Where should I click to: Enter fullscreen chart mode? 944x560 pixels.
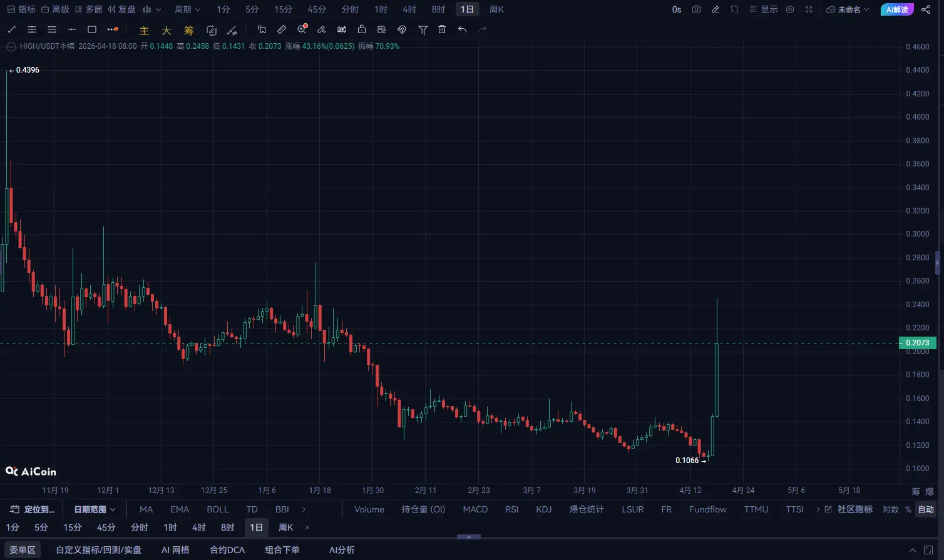point(809,9)
